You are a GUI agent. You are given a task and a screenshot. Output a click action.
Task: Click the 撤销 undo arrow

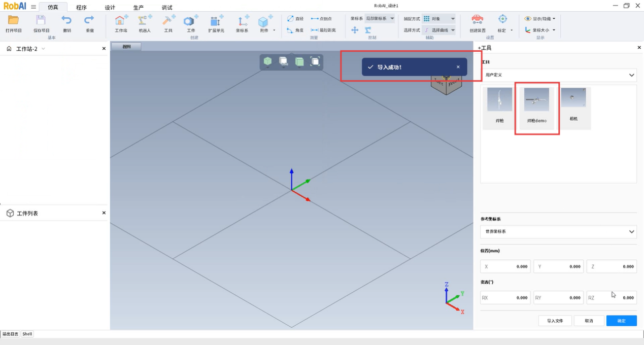click(x=66, y=20)
